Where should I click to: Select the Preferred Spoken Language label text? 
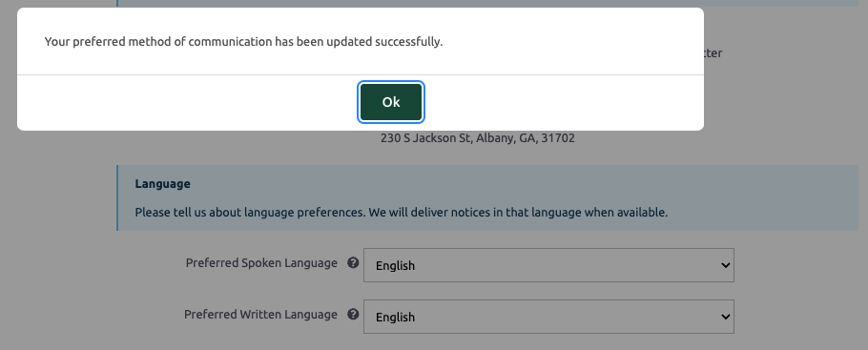click(261, 263)
